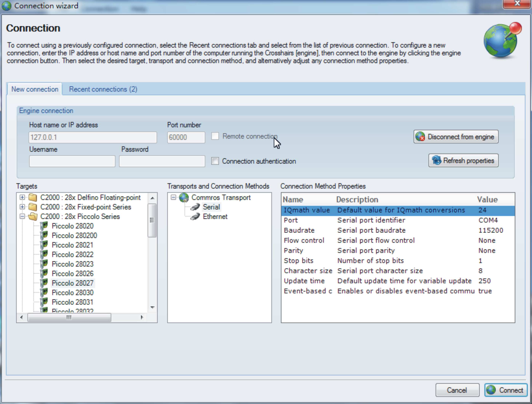This screenshot has height=404, width=532.
Task: Click the Serial connection plug icon
Action: [195, 207]
